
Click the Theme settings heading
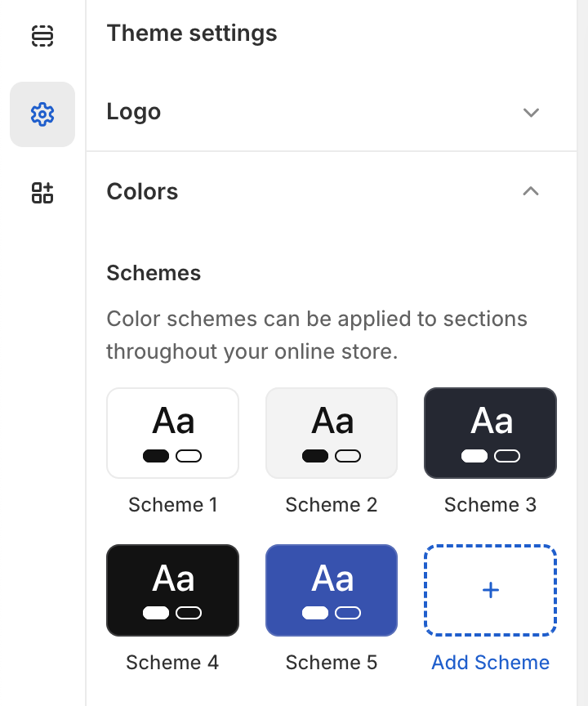tap(191, 34)
